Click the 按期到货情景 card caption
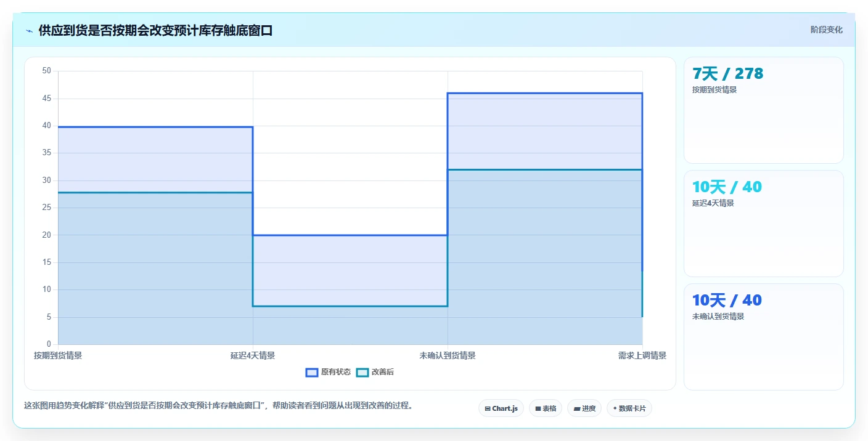 pyautogui.click(x=714, y=90)
